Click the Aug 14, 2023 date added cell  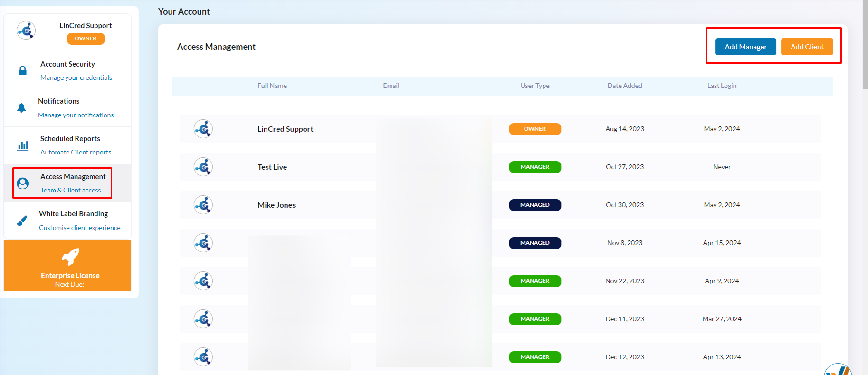click(x=625, y=129)
